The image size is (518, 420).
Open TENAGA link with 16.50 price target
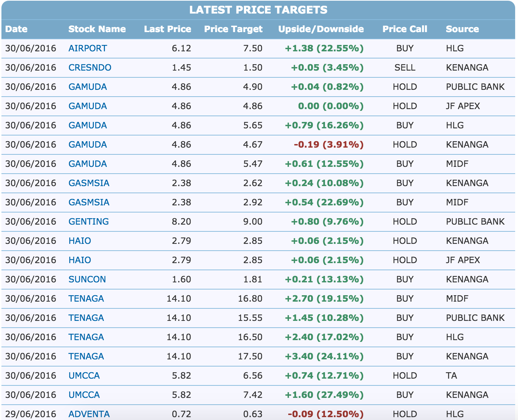(x=86, y=337)
